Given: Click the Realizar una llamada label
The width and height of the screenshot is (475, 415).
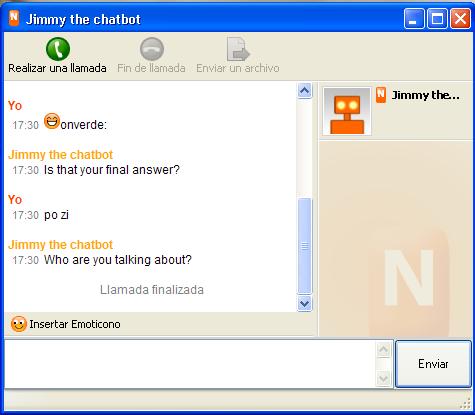Looking at the screenshot, I should pyautogui.click(x=57, y=68).
